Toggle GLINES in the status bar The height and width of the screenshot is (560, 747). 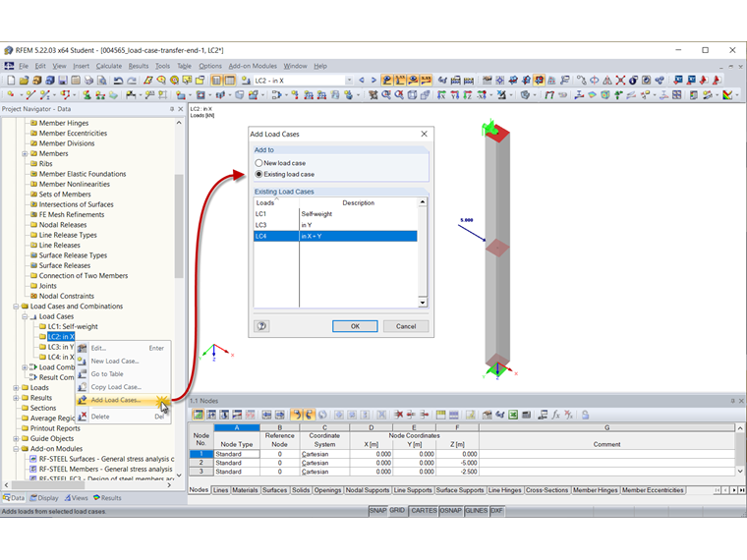[477, 511]
